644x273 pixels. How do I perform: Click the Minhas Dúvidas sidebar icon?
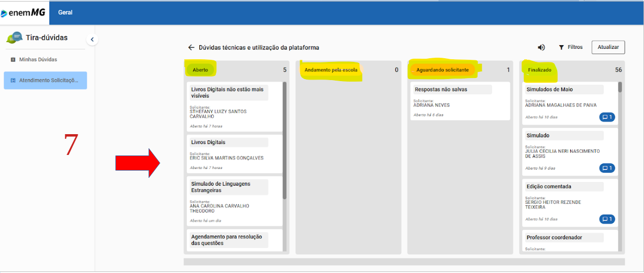pos(13,59)
